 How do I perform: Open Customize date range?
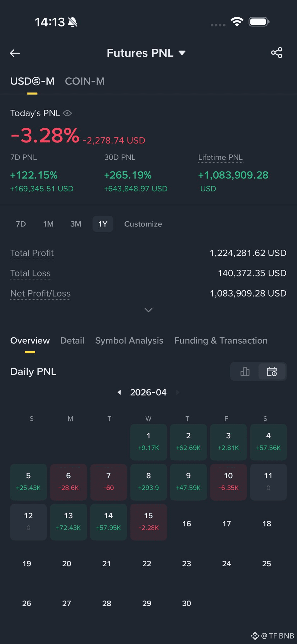click(x=143, y=224)
